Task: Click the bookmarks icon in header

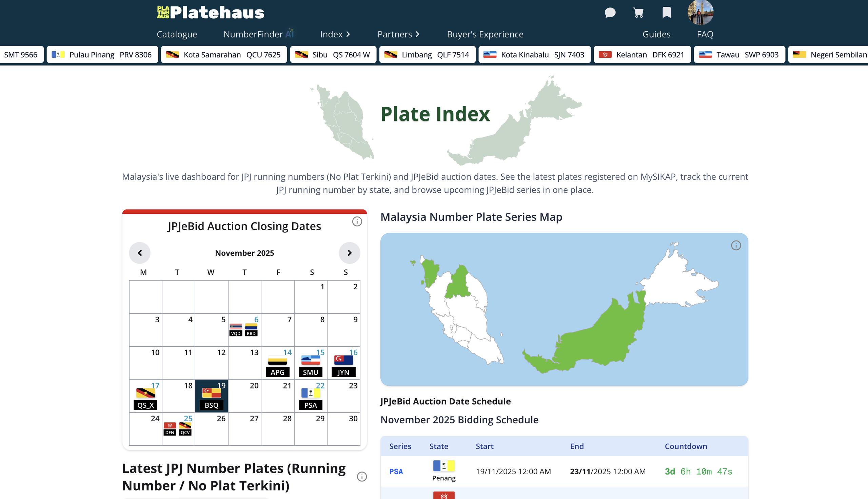Action: click(666, 13)
